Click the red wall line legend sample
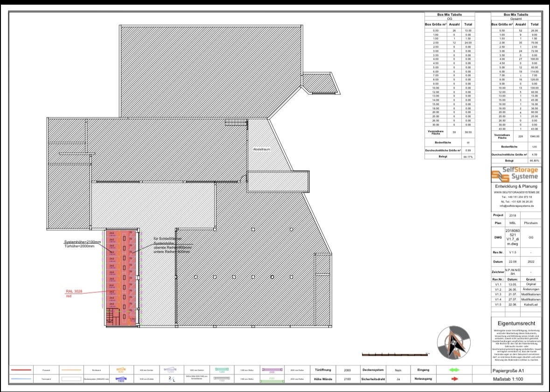Screen dimensions: 550x392 click(x=21, y=370)
